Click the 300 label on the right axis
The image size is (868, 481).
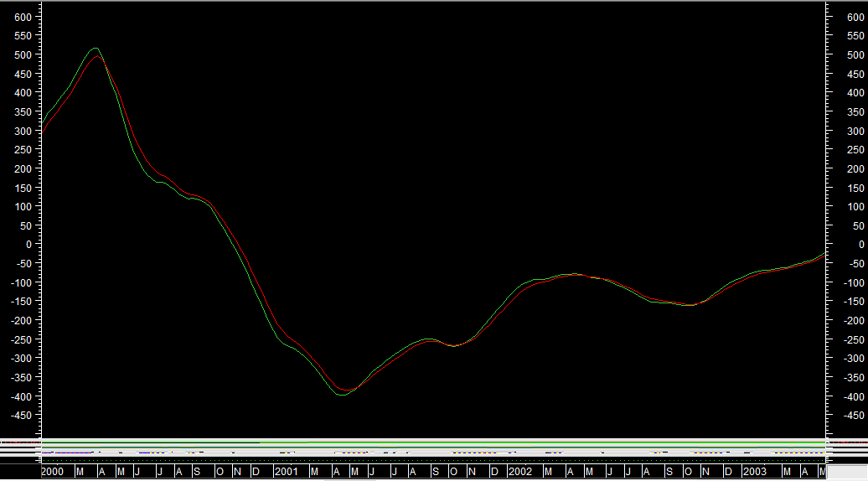click(854, 131)
